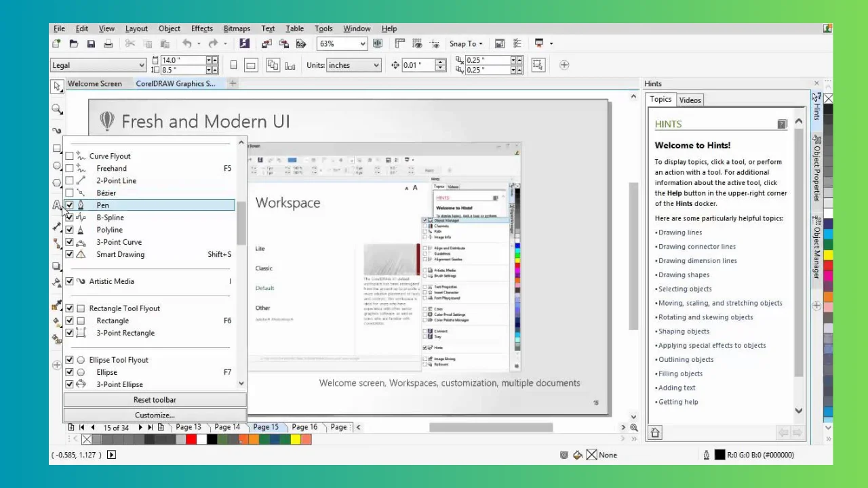Go to the Page 14 tab
Viewport: 868px width, 488px height.
(x=227, y=427)
